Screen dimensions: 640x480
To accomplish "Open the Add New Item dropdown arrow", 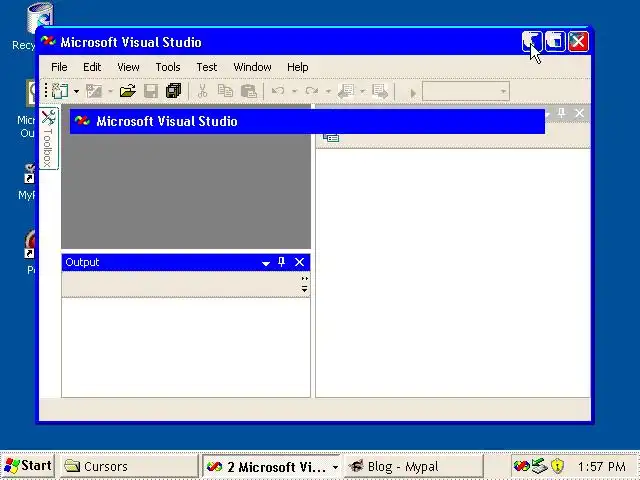I will pos(110,91).
